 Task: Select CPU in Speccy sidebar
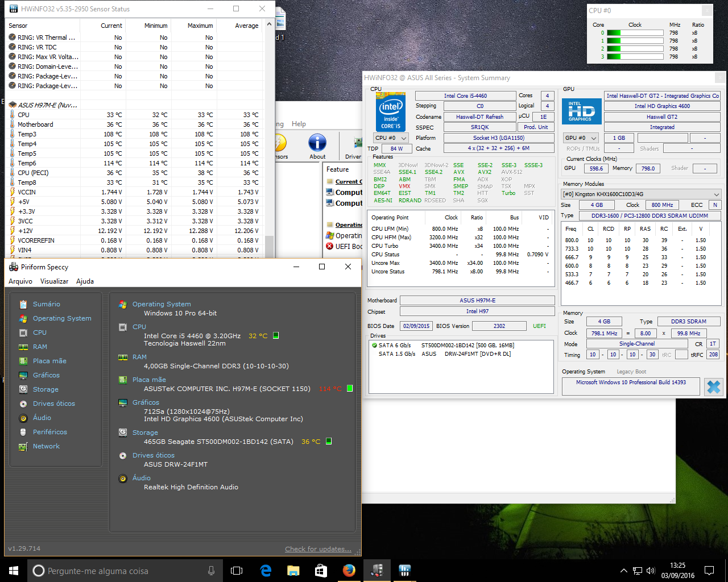[x=40, y=332]
